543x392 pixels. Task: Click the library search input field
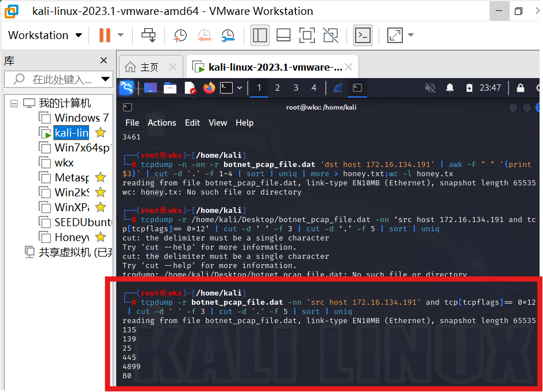point(59,80)
